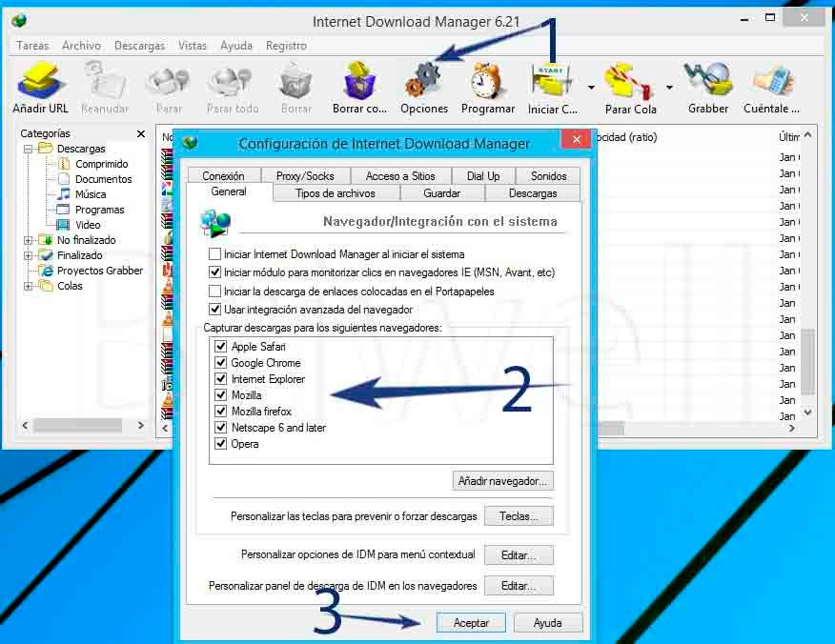Open the Archivo menu
835x644 pixels.
click(81, 46)
